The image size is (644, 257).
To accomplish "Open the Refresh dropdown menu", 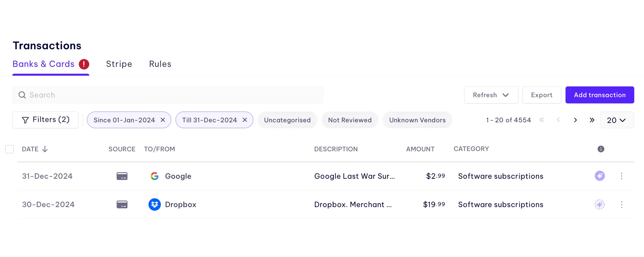I will pos(491,95).
